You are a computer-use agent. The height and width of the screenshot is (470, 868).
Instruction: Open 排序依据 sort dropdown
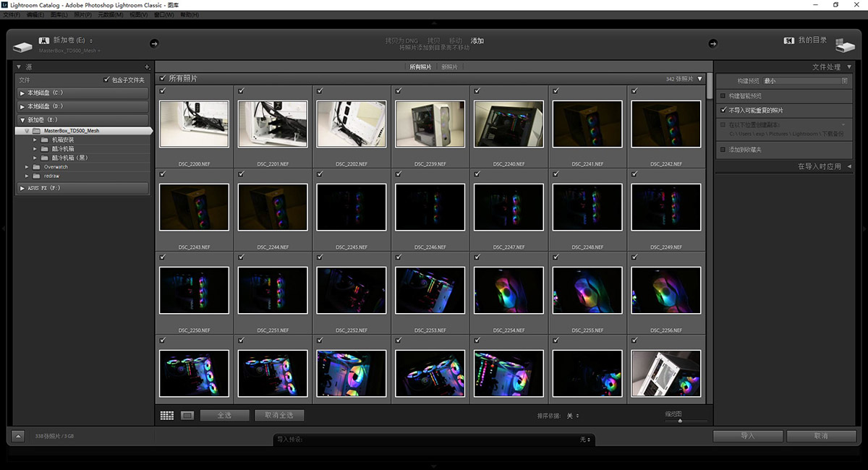[x=573, y=416]
